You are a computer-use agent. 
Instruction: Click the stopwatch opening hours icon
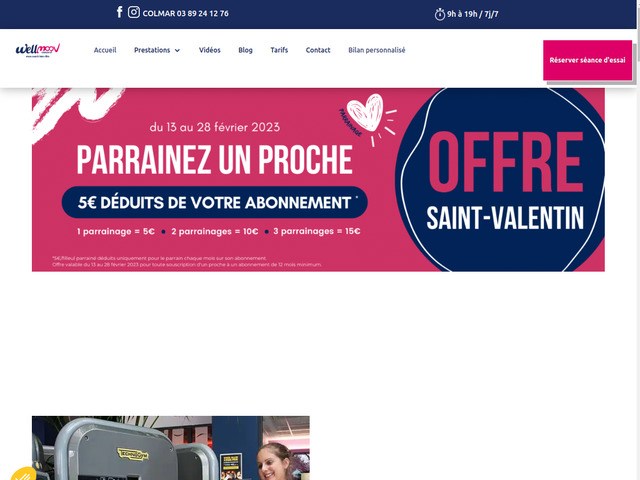click(440, 14)
